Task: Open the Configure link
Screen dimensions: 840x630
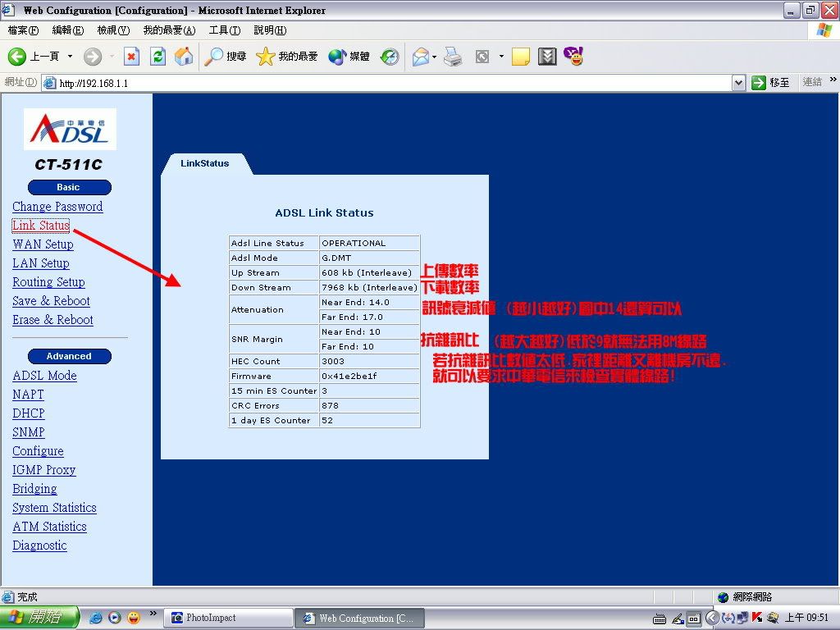Action: 38,451
